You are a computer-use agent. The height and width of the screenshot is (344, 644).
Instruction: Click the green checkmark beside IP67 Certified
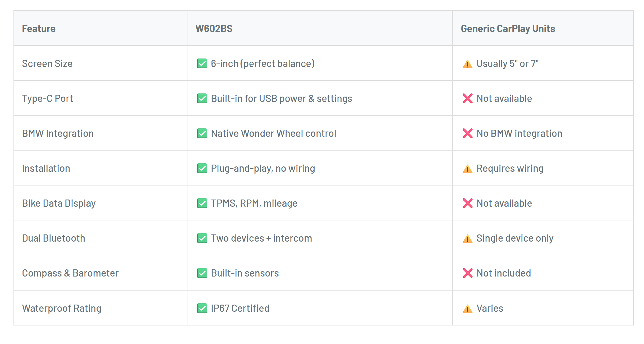click(202, 308)
